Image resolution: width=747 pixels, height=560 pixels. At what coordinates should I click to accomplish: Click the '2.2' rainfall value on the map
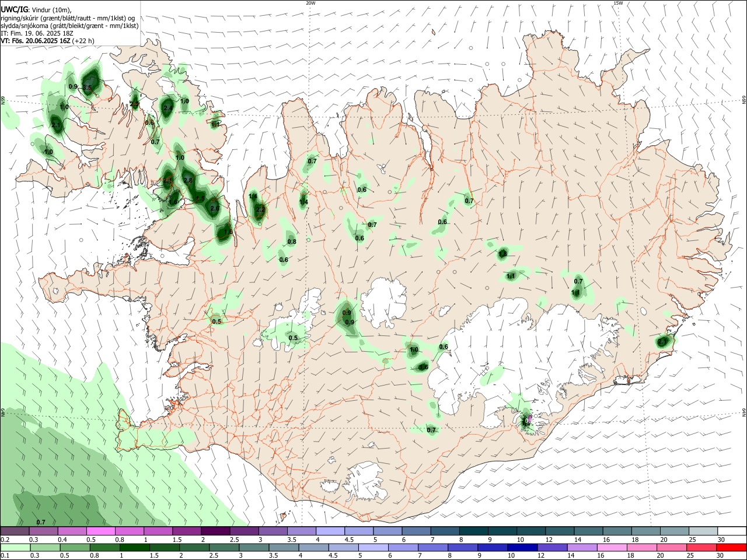(260, 209)
